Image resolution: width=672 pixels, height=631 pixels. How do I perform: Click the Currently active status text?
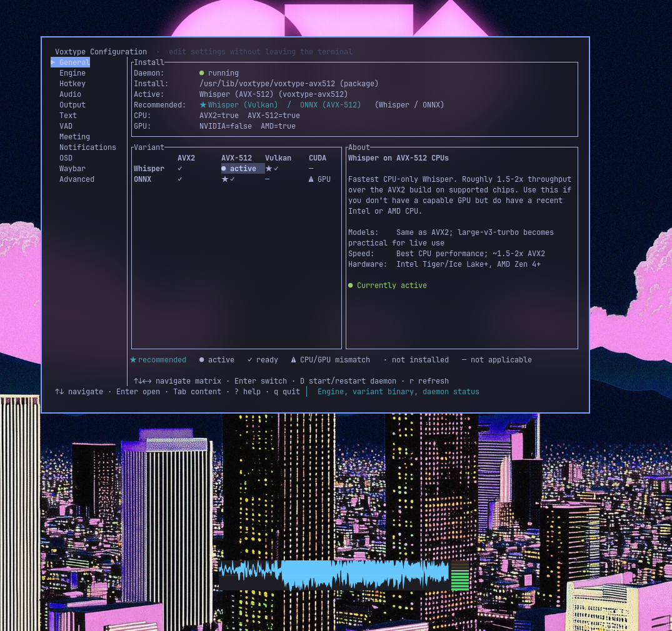[x=392, y=286]
